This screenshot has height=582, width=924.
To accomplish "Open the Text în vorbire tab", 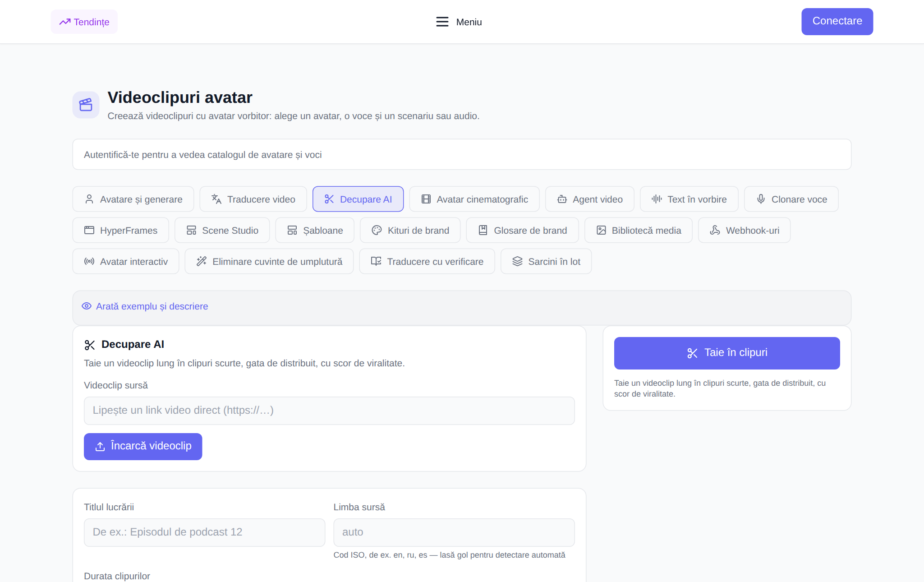I will 689,199.
